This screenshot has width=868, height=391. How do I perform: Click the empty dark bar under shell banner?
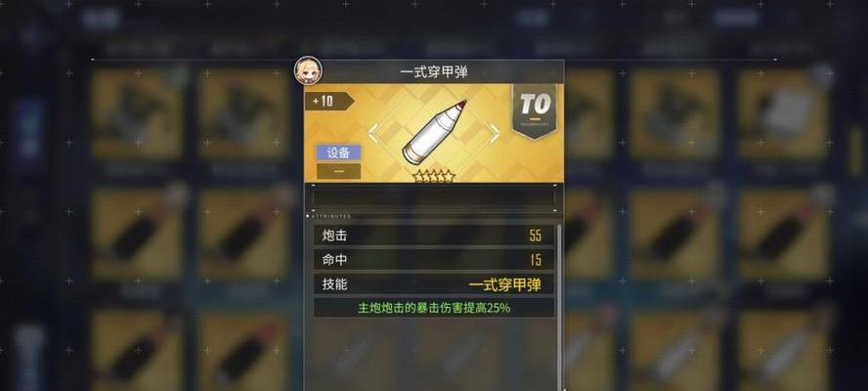[x=434, y=198]
